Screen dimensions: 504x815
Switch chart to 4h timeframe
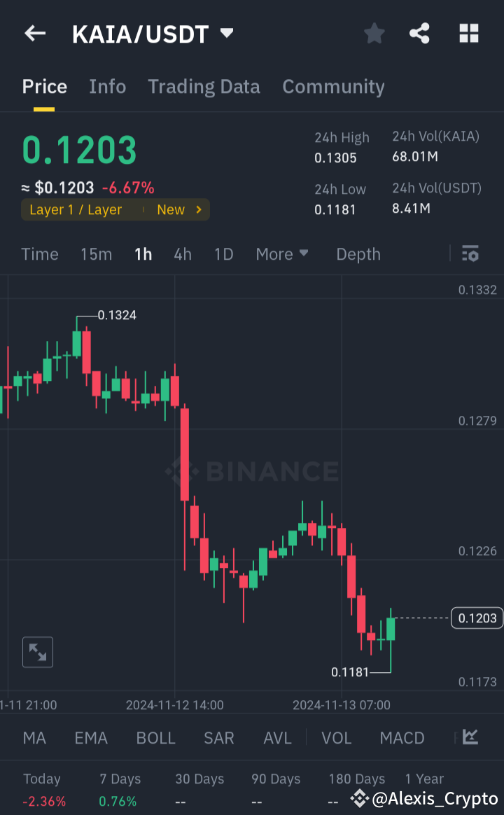[x=183, y=254]
